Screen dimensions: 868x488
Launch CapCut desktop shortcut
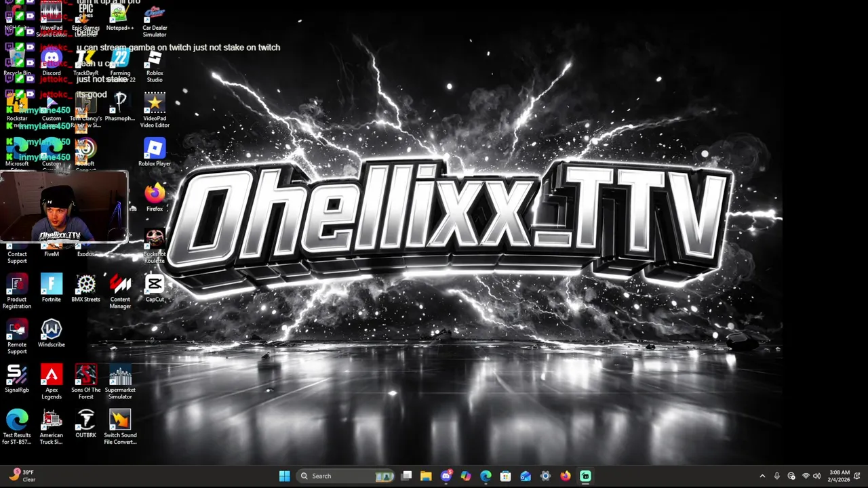pos(155,289)
